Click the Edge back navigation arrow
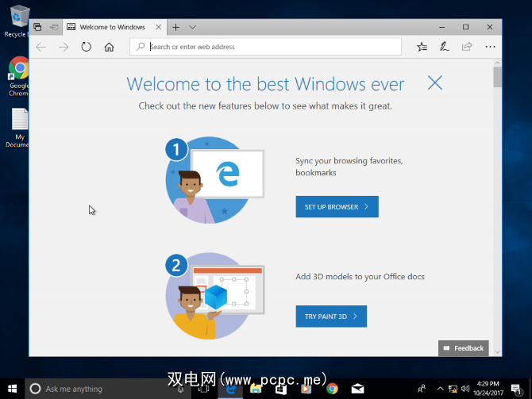Screen dimensions: 532x399 41,47
